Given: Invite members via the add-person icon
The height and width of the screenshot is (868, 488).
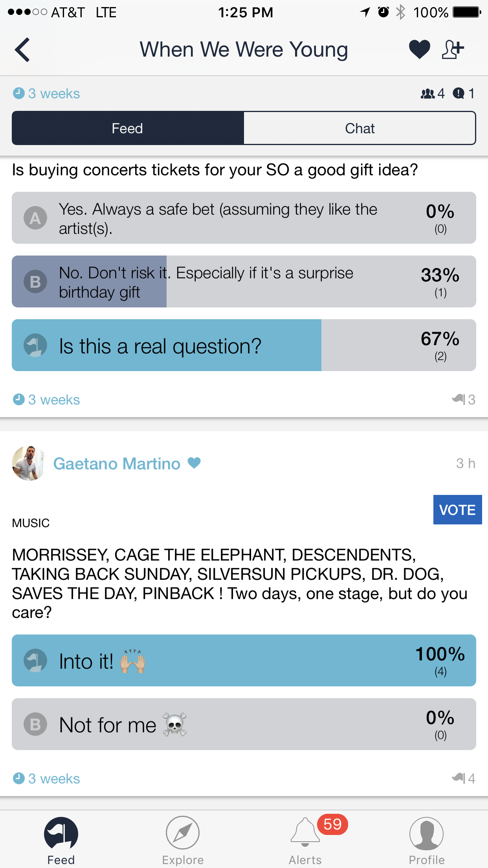Looking at the screenshot, I should coord(453,49).
